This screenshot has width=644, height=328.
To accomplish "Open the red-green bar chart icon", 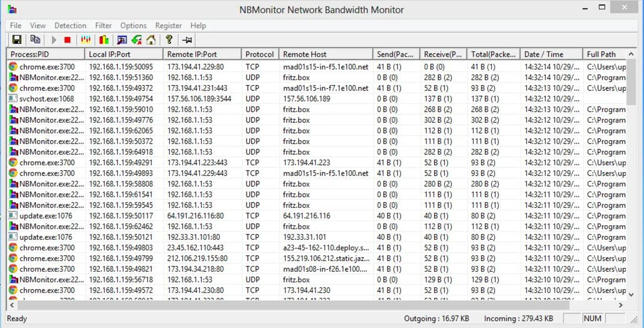I will pos(104,40).
